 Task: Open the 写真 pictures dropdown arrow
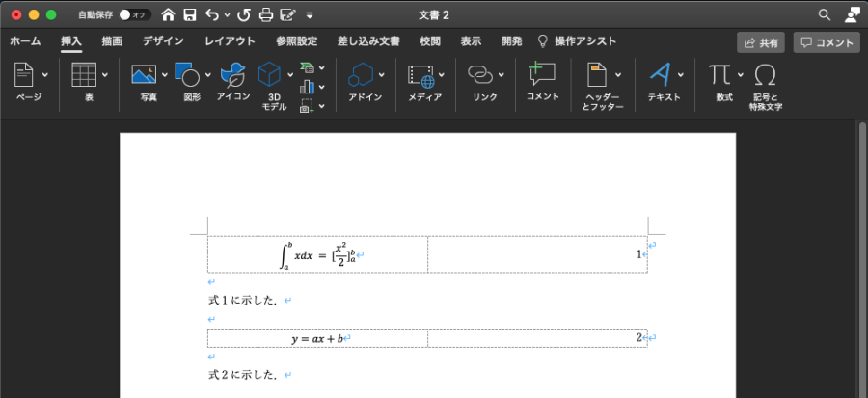(x=165, y=75)
